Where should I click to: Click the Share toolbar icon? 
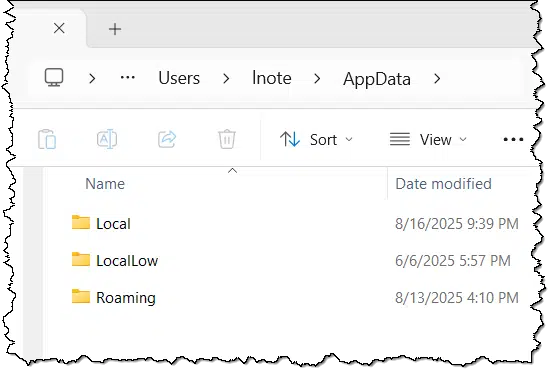point(167,139)
